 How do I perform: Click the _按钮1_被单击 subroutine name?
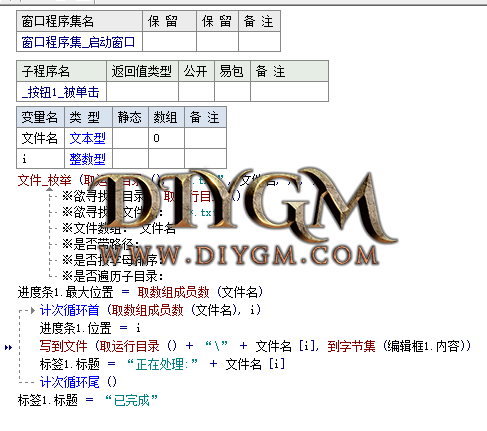61,92
